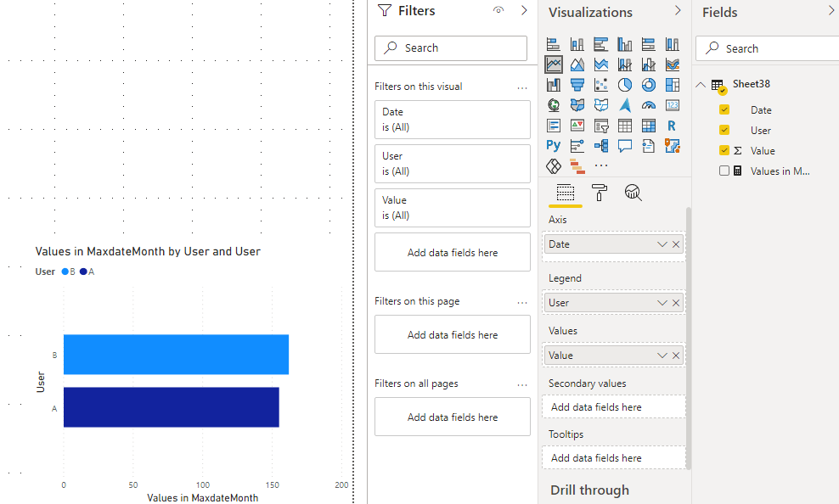
Task: Switch to the Analytics magnifier tab
Action: [633, 193]
